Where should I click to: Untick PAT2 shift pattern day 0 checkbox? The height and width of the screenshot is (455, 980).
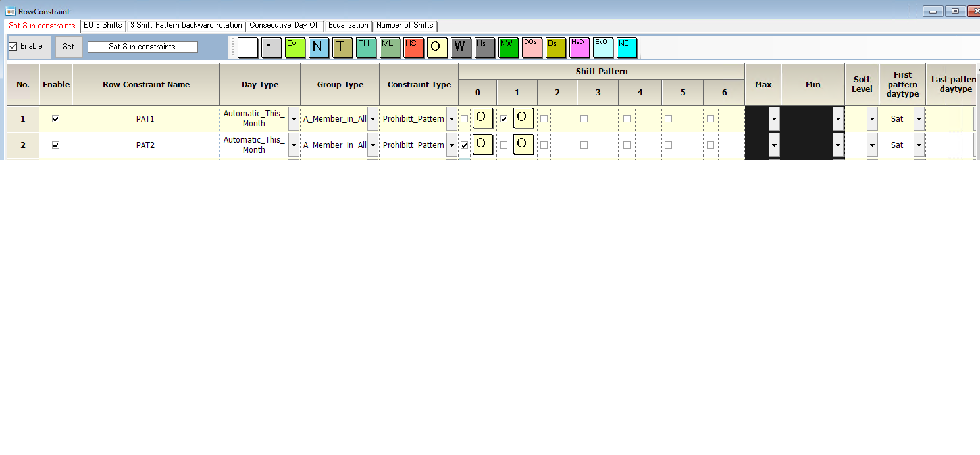[x=465, y=145]
